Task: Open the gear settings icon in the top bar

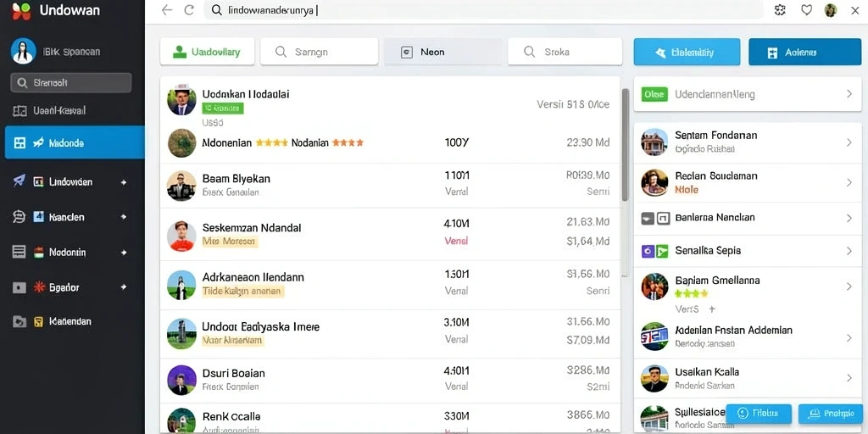Action: pos(780,10)
